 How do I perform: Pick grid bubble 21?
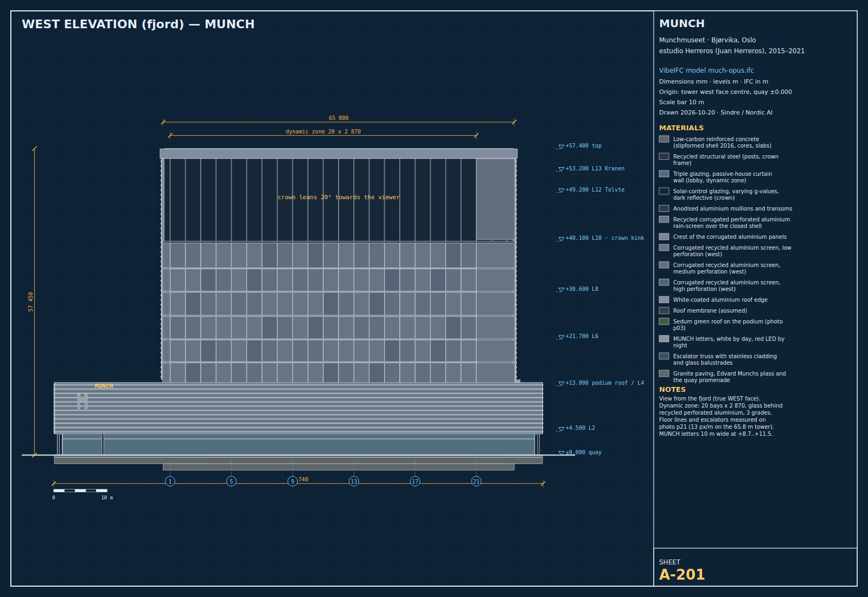476,481
